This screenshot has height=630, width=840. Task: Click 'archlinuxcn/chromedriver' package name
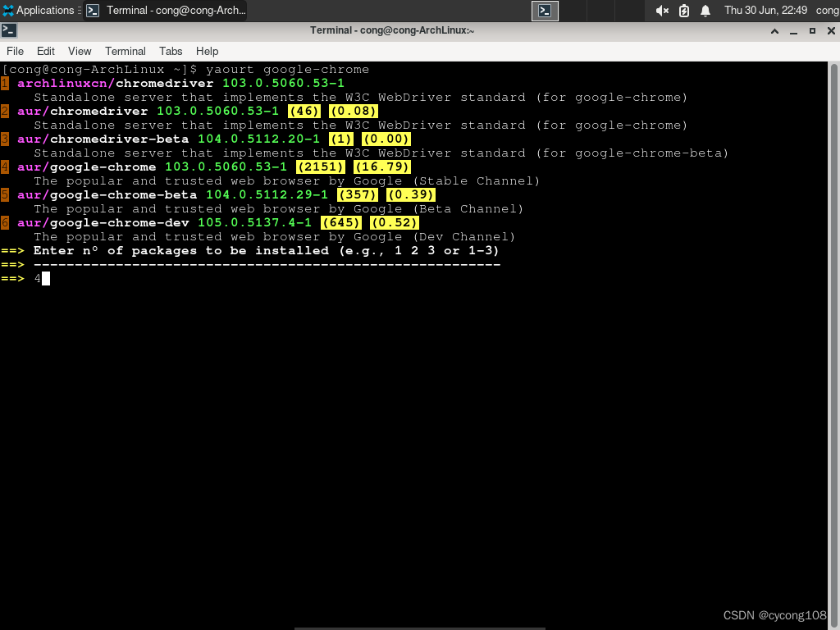point(115,84)
